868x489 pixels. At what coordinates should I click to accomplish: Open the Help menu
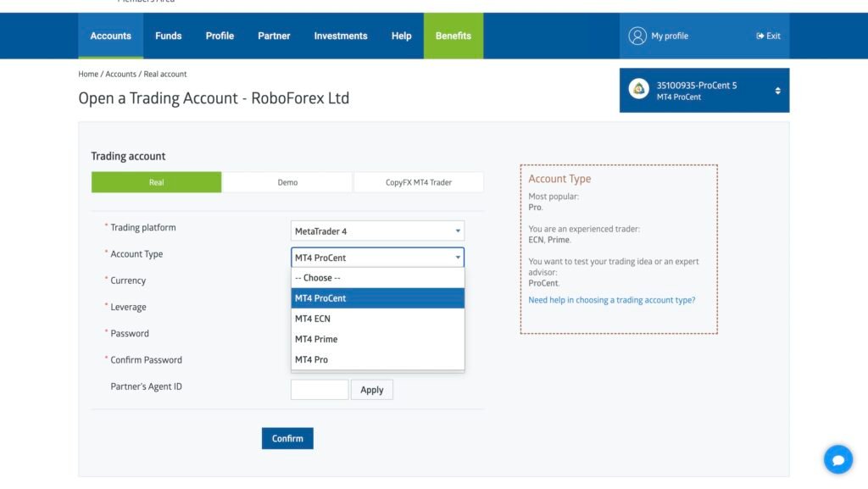(x=401, y=36)
